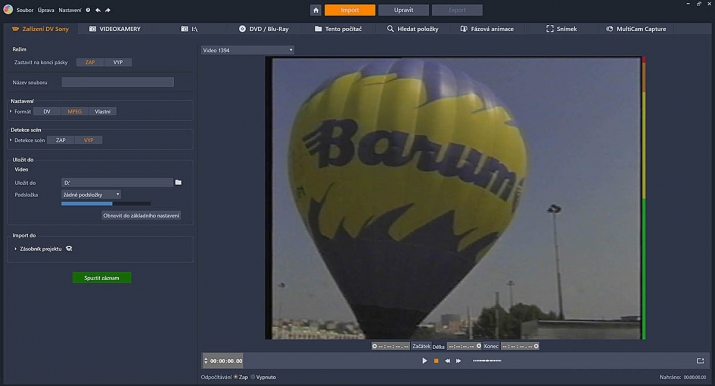
Task: Click the fast forward button
Action: point(458,361)
